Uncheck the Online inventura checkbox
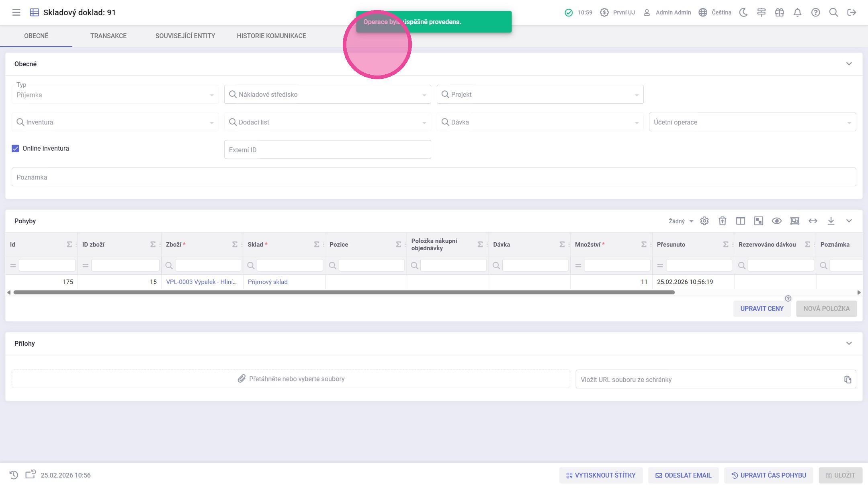Image resolution: width=868 pixels, height=488 pixels. [15, 148]
